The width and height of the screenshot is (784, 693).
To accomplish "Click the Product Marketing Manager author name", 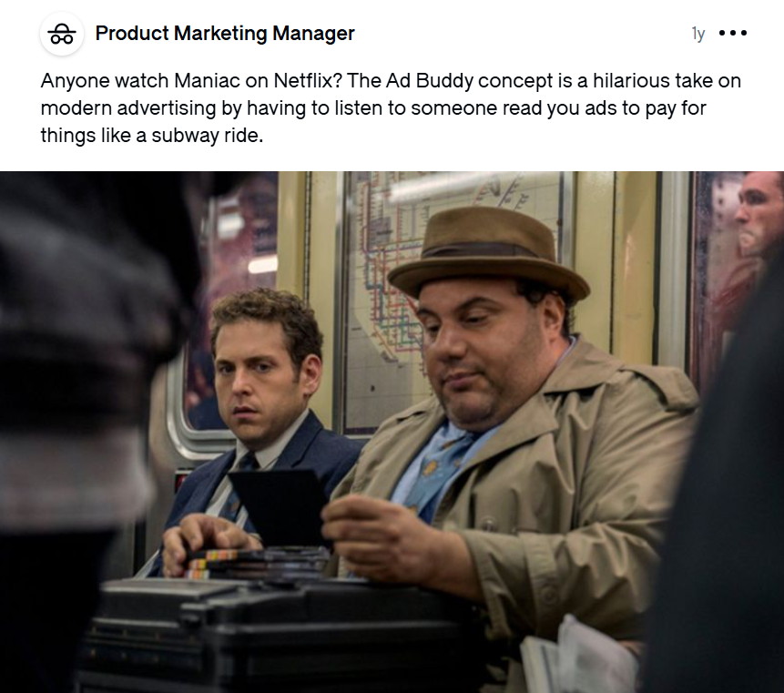I will [225, 34].
